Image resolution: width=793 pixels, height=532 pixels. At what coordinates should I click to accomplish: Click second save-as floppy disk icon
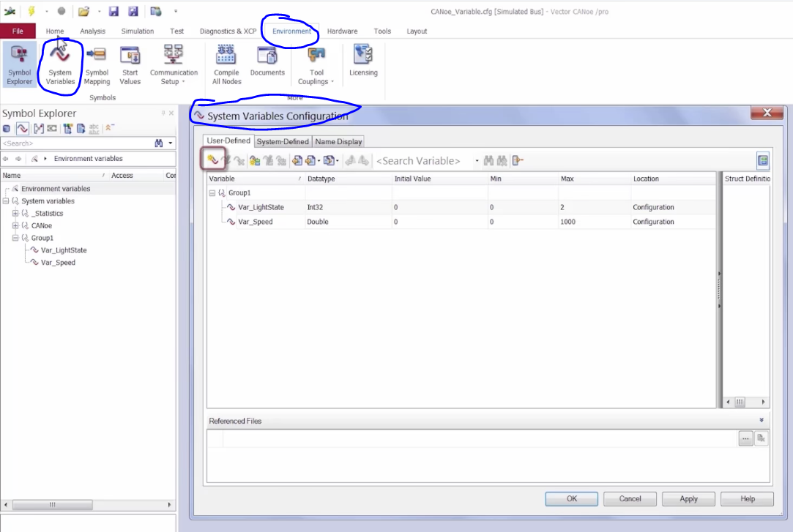pyautogui.click(x=133, y=11)
